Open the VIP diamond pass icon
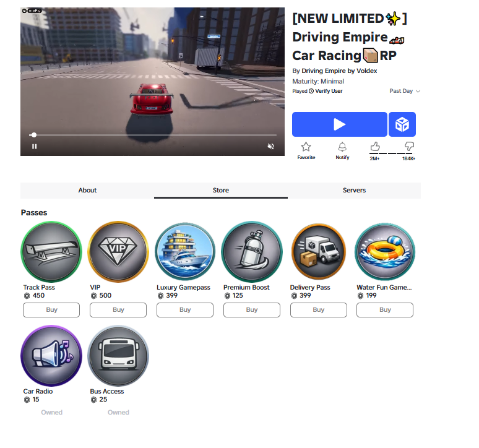Screen dimensions: 479x448 [x=118, y=252]
